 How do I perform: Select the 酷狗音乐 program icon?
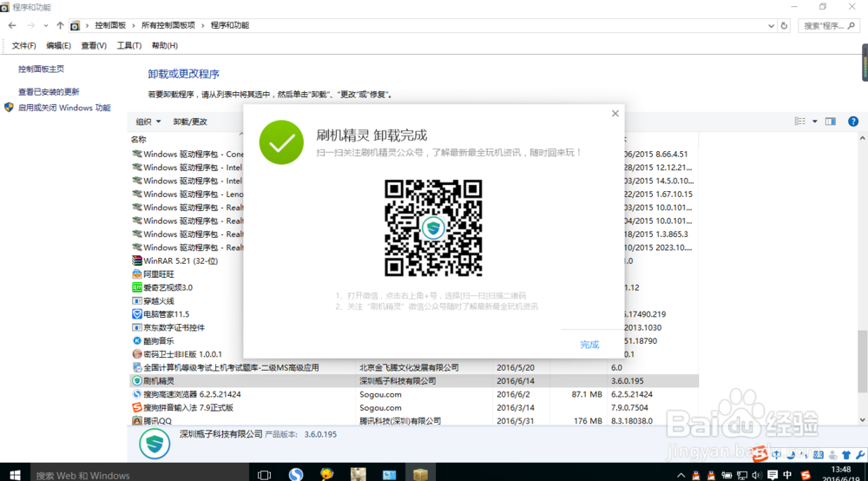tap(137, 341)
